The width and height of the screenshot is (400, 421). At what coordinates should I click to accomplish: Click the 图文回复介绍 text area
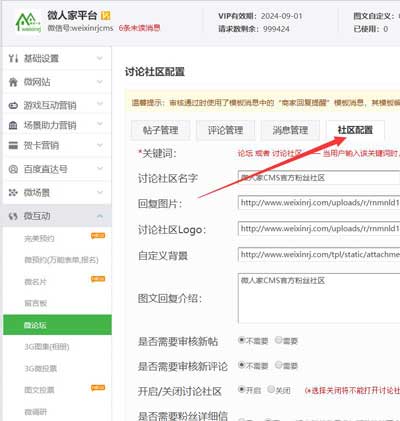(x=319, y=298)
